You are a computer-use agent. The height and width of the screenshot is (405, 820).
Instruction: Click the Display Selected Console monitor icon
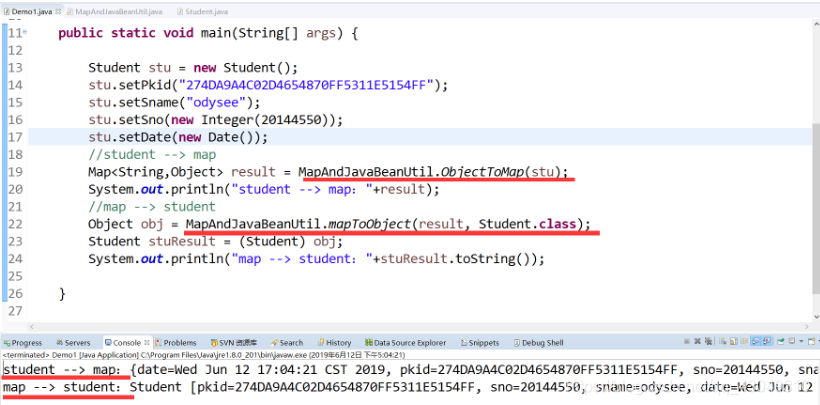(x=792, y=341)
